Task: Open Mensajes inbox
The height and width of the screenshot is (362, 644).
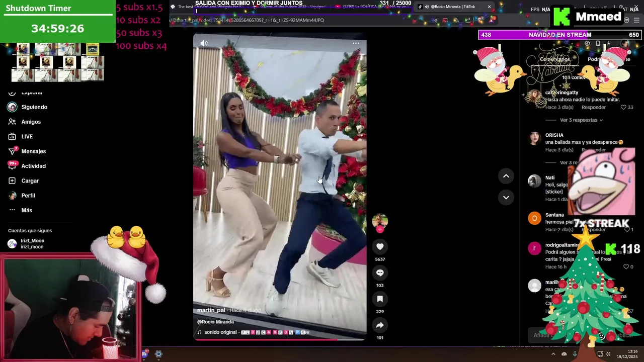Action: pyautogui.click(x=27, y=151)
